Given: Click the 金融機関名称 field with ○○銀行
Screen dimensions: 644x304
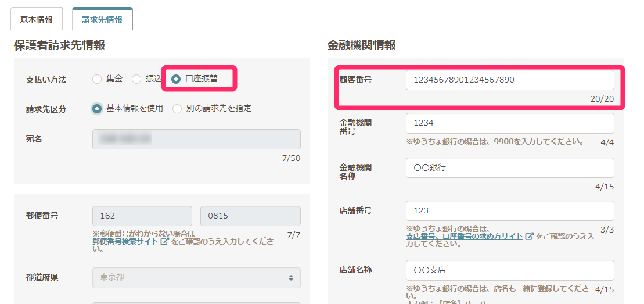Looking at the screenshot, I should click(509, 167).
